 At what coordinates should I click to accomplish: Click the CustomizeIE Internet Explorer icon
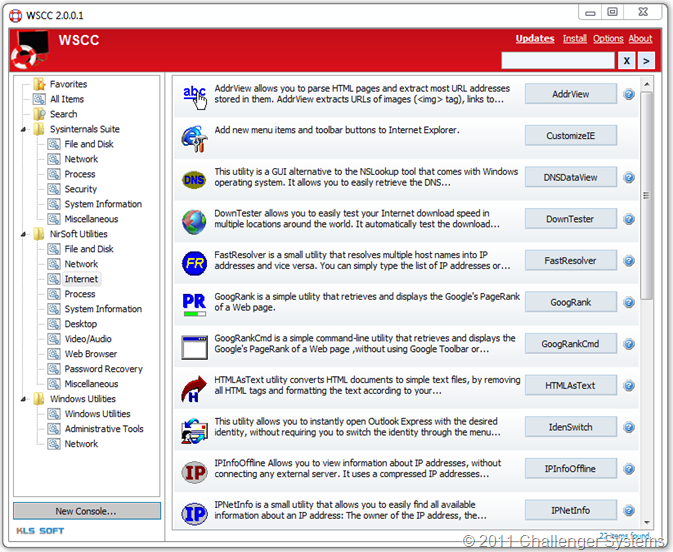194,139
